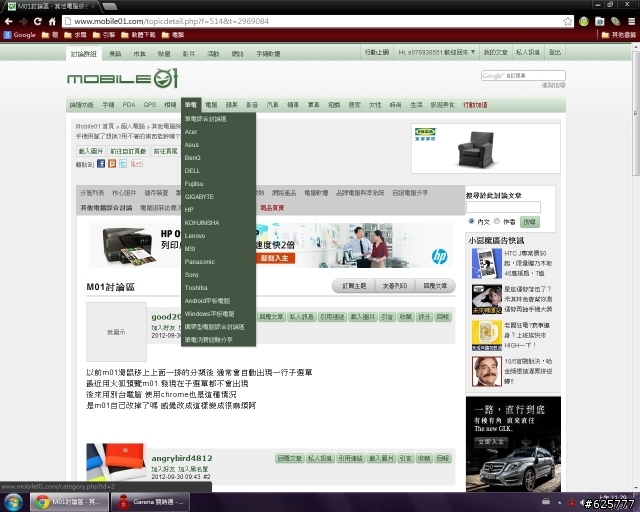Open the 筆電 category dropdown
Image resolution: width=640 pixels, height=512 pixels.
coord(191,105)
